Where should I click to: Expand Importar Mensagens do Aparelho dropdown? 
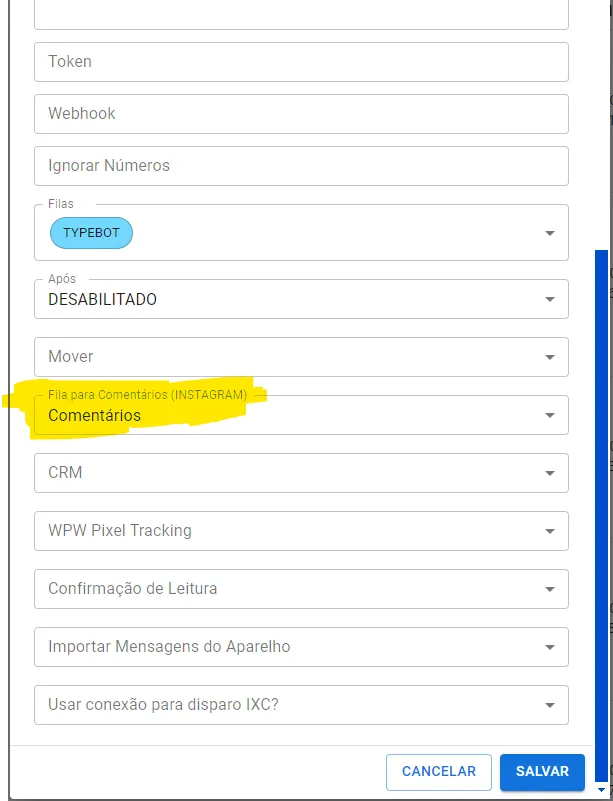point(301,647)
